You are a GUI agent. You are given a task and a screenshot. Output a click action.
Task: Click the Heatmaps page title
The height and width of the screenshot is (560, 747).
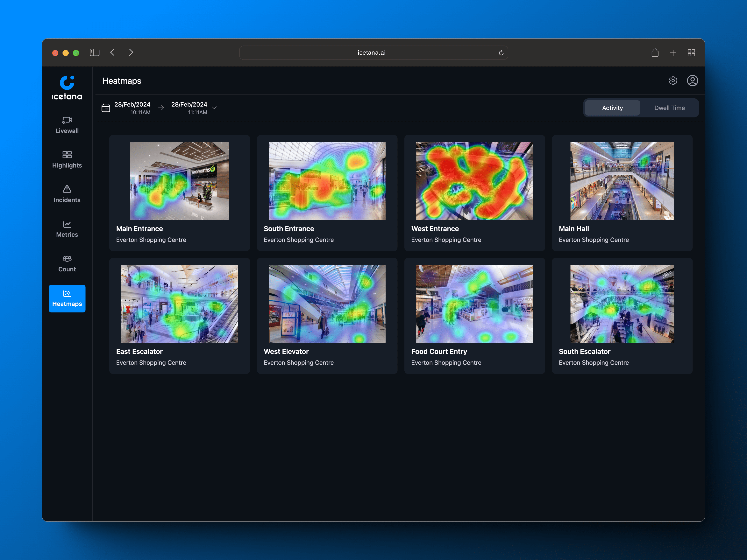coord(122,81)
